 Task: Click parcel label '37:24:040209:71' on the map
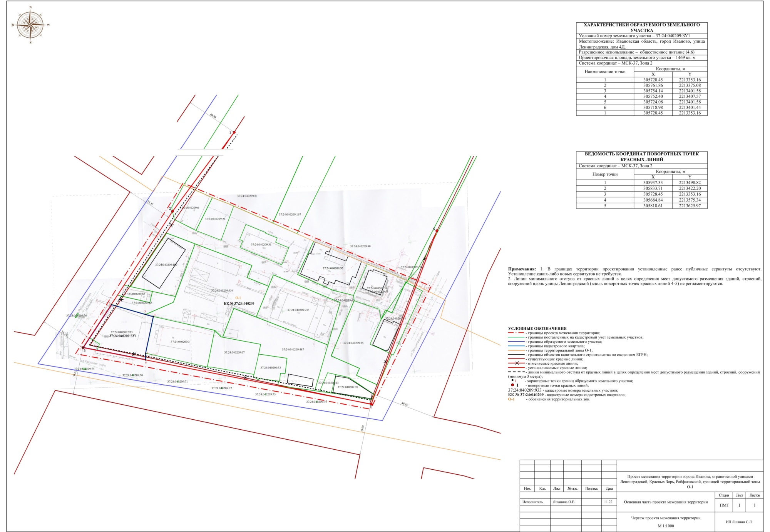[x=177, y=382]
